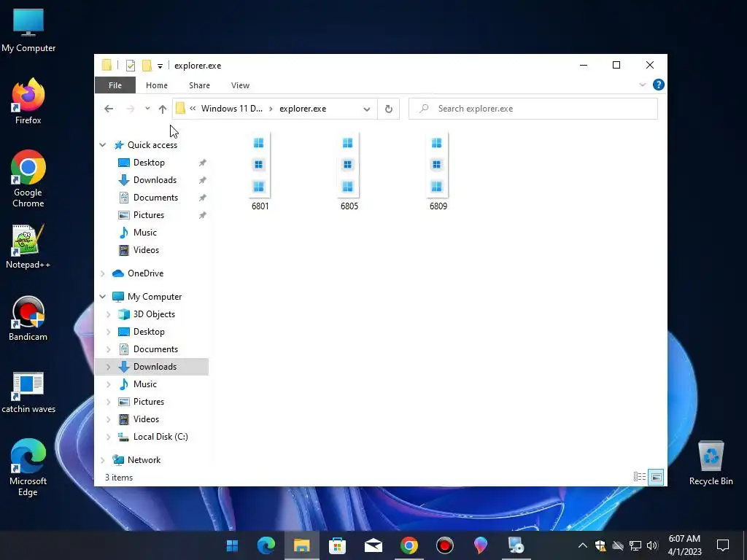
Task: Open the blue Help question mark icon
Action: pos(659,85)
